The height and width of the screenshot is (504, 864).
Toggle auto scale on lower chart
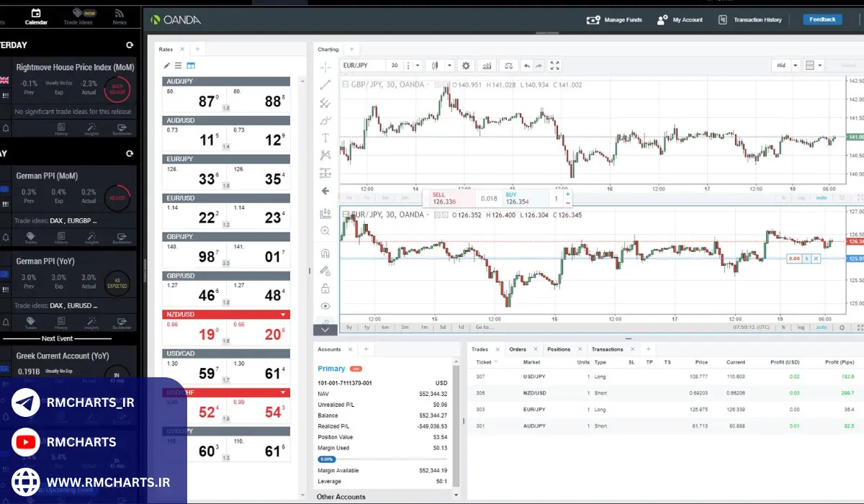(x=821, y=328)
